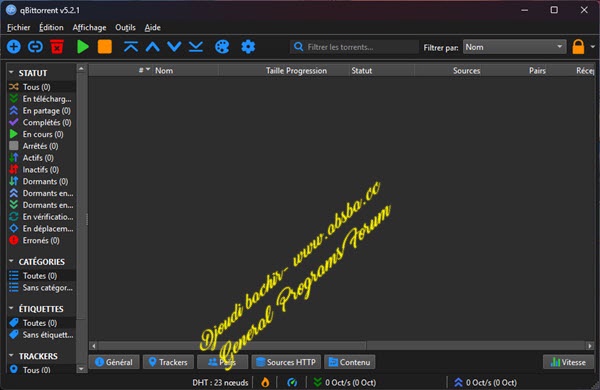Click the add torrent file plus icon
The width and height of the screenshot is (600, 390).
pyautogui.click(x=14, y=47)
